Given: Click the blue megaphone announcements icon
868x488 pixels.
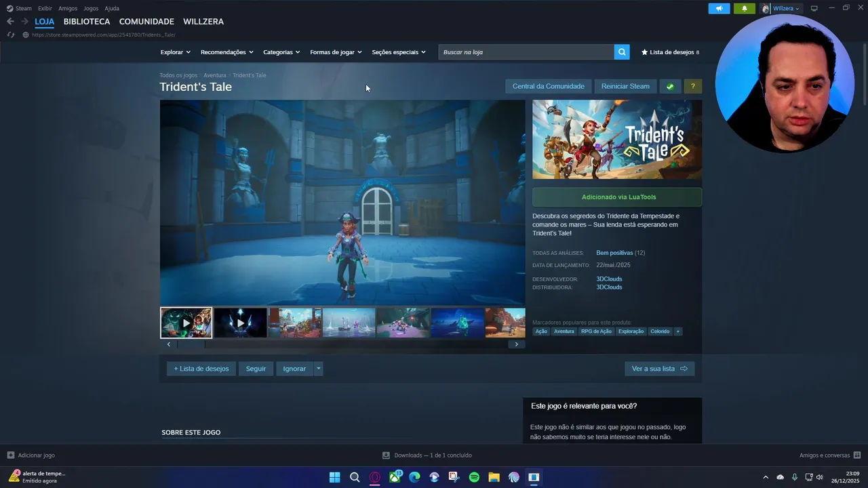Looking at the screenshot, I should click(x=719, y=8).
